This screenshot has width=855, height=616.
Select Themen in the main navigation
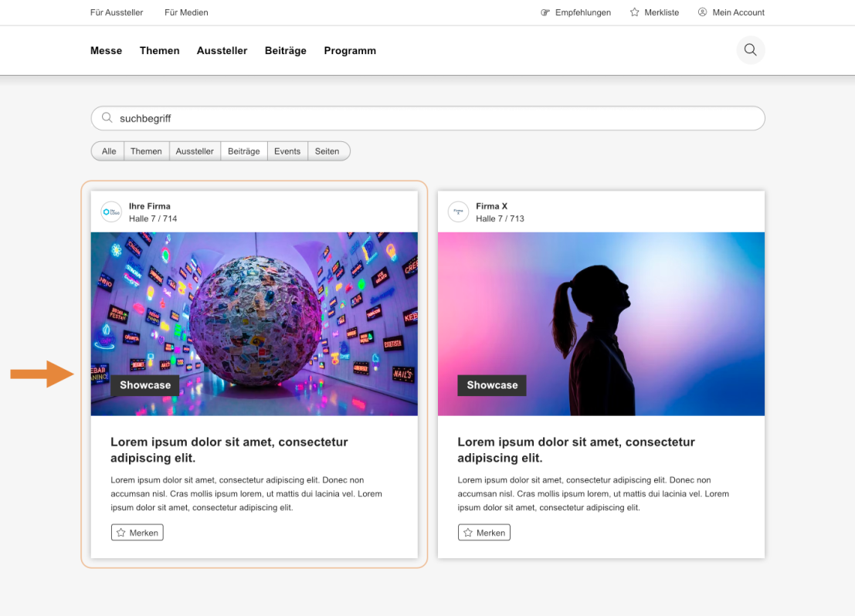159,50
